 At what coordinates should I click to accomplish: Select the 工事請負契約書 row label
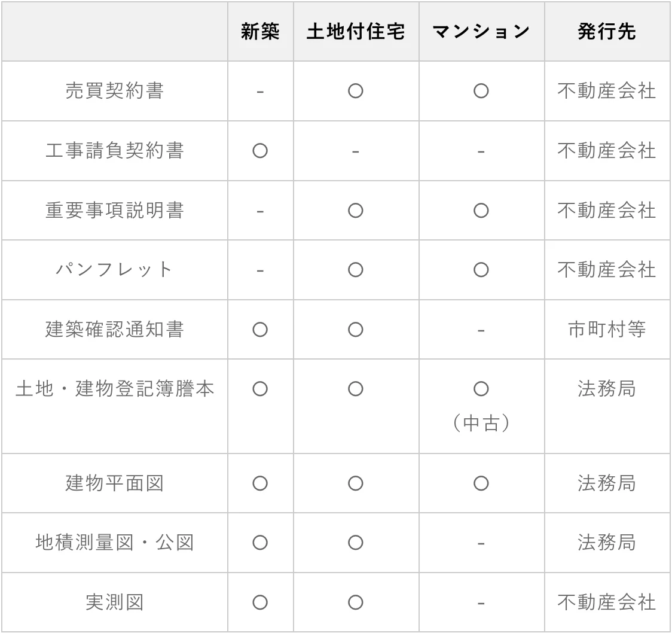(x=114, y=151)
